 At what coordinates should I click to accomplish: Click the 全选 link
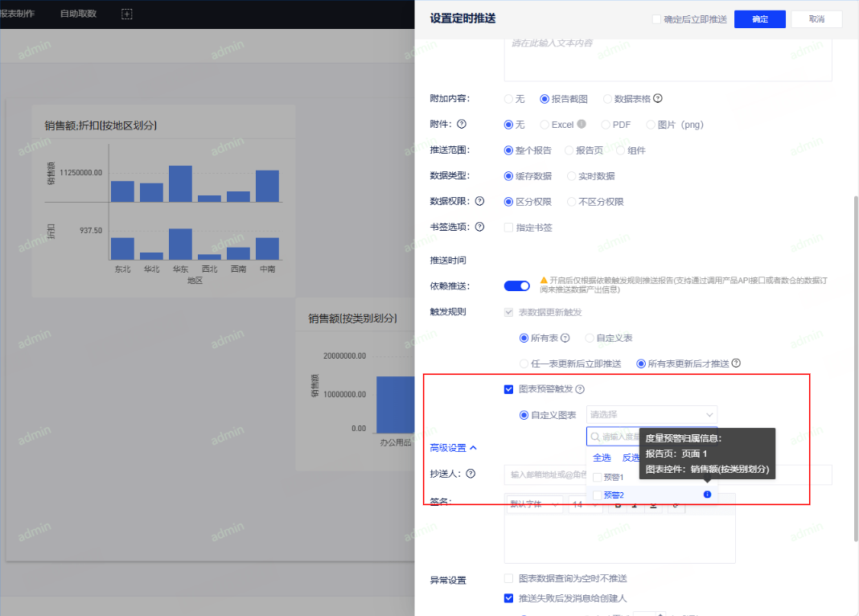pos(602,458)
